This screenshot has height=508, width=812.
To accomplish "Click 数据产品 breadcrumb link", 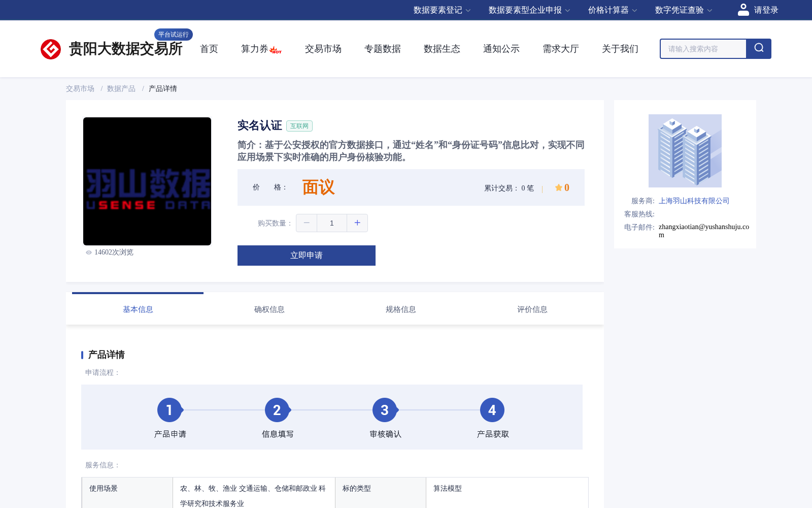I will pos(121,88).
